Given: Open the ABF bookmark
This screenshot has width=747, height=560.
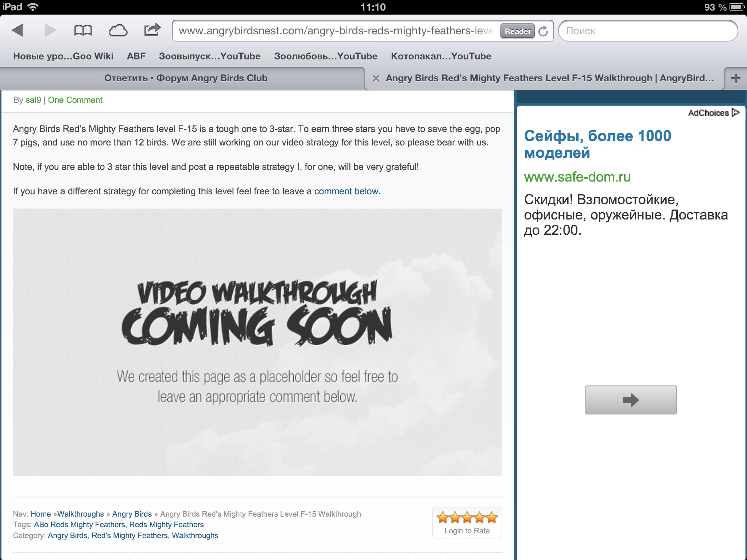Looking at the screenshot, I should (136, 56).
